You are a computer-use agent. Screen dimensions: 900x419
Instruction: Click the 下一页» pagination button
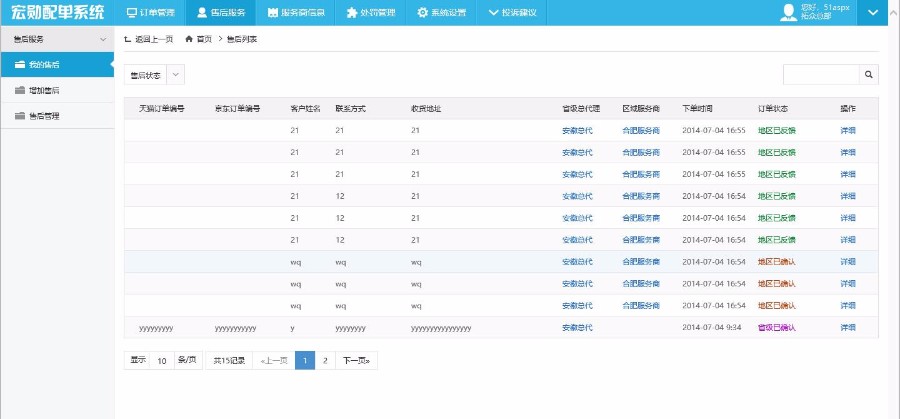(x=356, y=360)
